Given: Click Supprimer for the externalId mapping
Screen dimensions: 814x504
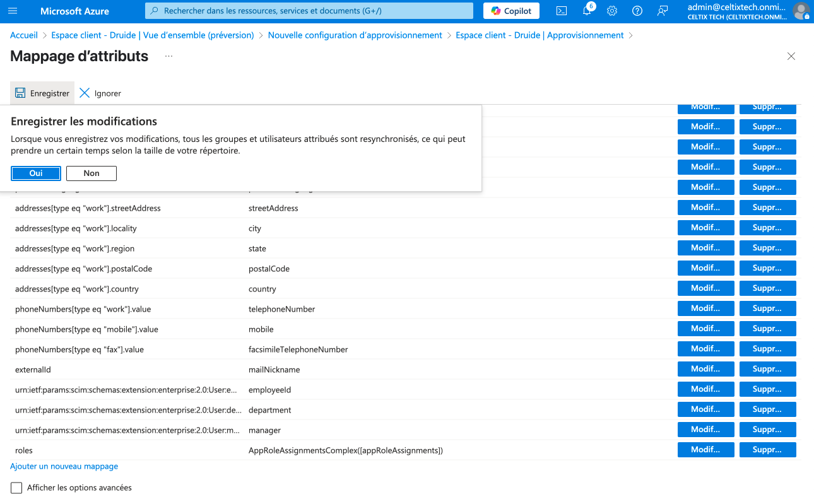Looking at the screenshot, I should click(767, 369).
